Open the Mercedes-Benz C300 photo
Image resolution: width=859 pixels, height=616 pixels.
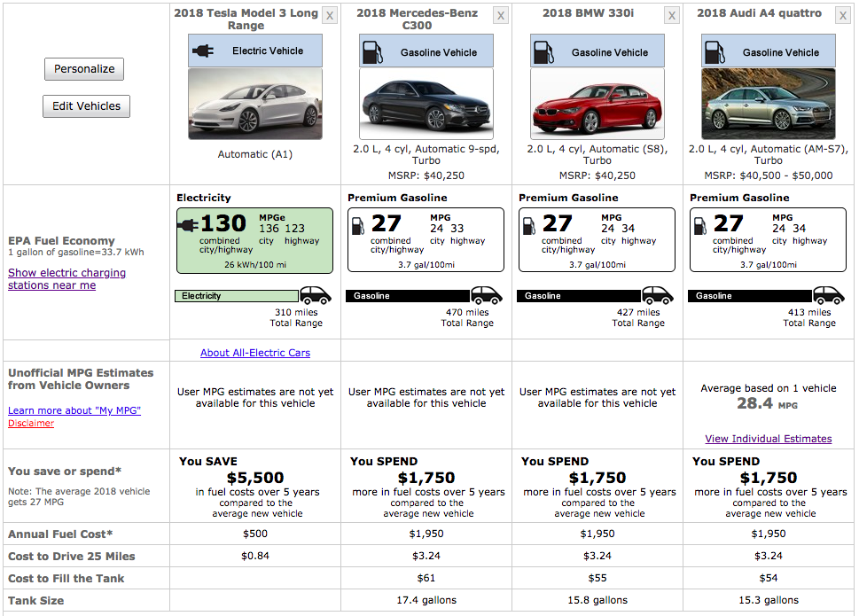[x=426, y=104]
